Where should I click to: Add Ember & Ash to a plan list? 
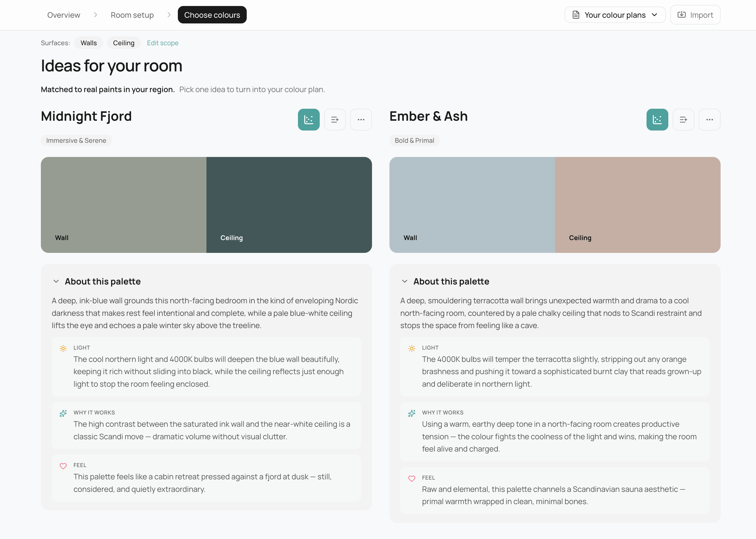tap(683, 119)
